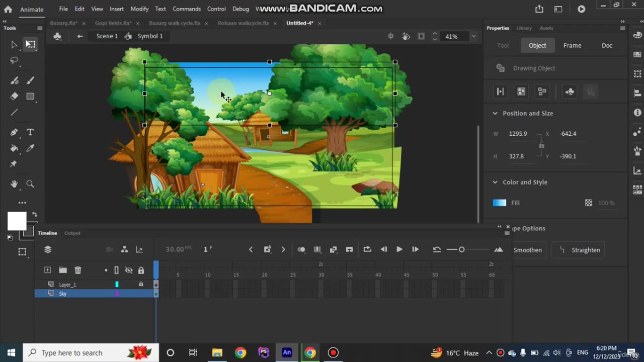The height and width of the screenshot is (362, 644).
Task: Play the timeline animation
Action: coord(399,249)
